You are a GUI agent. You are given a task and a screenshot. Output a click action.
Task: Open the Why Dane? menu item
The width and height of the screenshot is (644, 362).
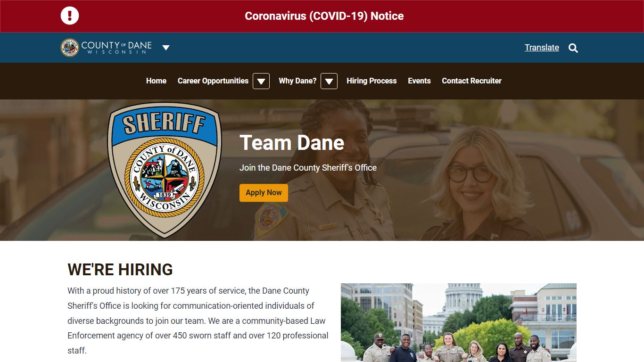297,81
